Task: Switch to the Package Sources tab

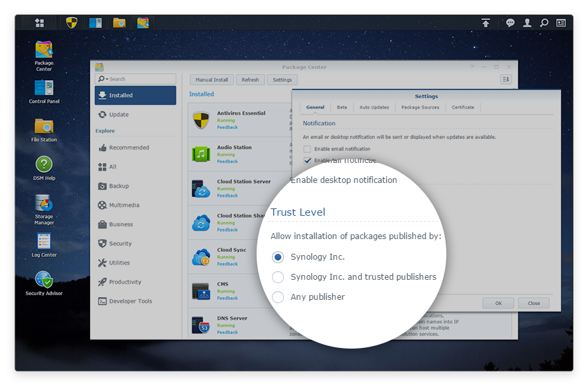Action: coord(420,107)
